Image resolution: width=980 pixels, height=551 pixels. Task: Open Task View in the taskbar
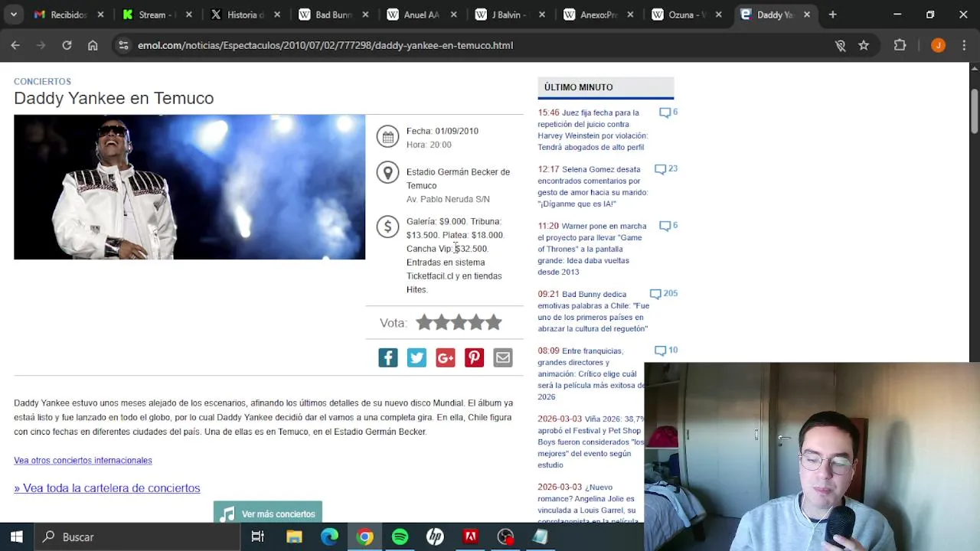pyautogui.click(x=258, y=536)
